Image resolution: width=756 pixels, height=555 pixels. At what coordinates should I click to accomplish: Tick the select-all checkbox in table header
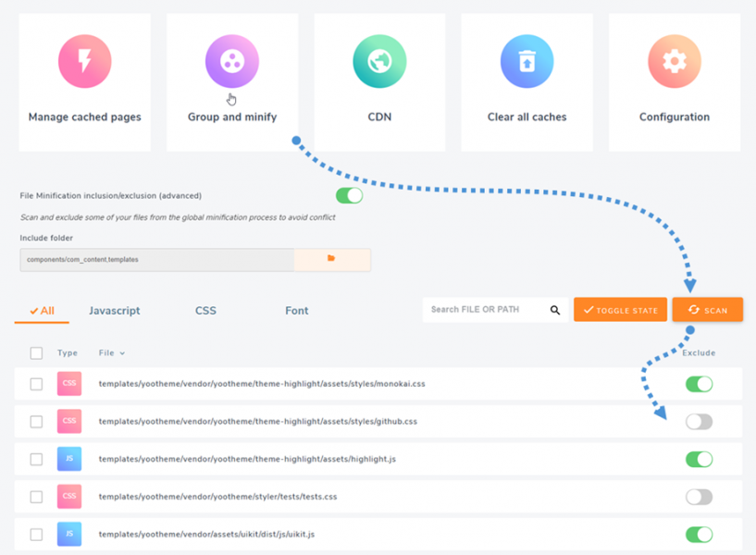pos(36,353)
